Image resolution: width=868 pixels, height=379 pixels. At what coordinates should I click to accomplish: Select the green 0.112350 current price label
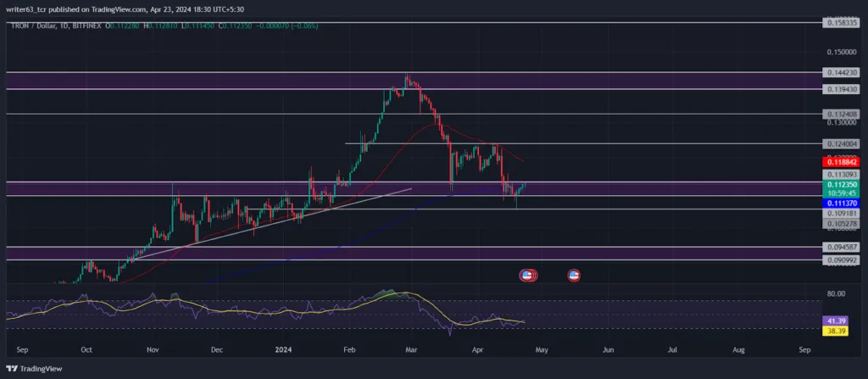(842, 185)
